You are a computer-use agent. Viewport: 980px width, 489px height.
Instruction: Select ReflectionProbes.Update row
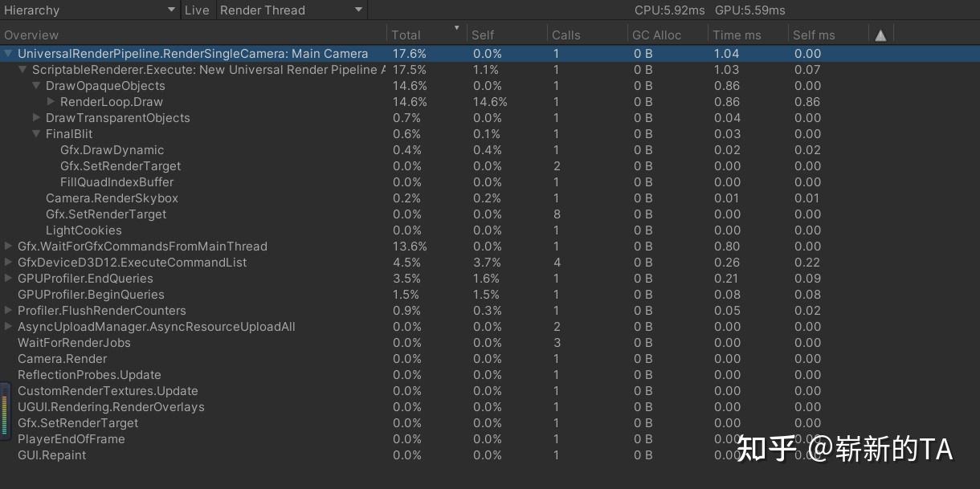[490, 375]
